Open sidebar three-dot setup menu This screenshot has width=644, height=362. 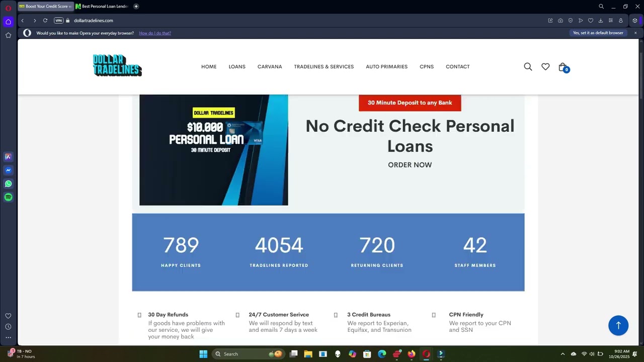tap(8, 337)
